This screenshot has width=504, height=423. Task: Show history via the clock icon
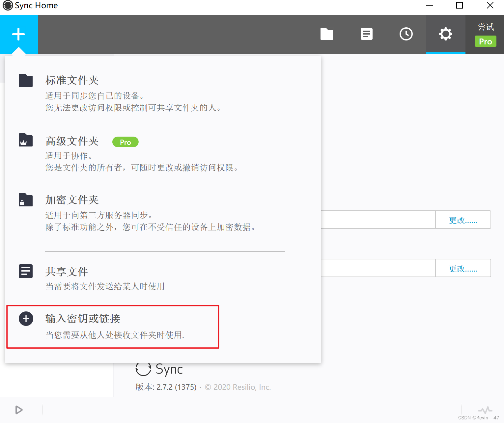406,34
